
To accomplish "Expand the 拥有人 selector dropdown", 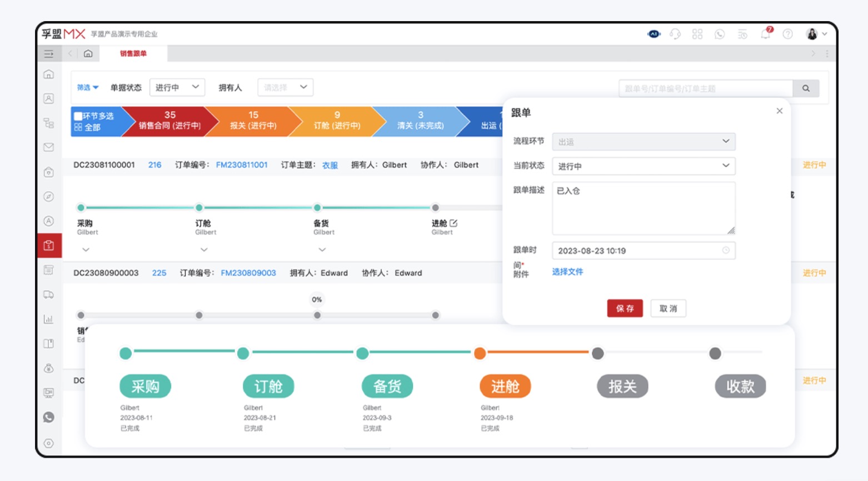I will 285,87.
